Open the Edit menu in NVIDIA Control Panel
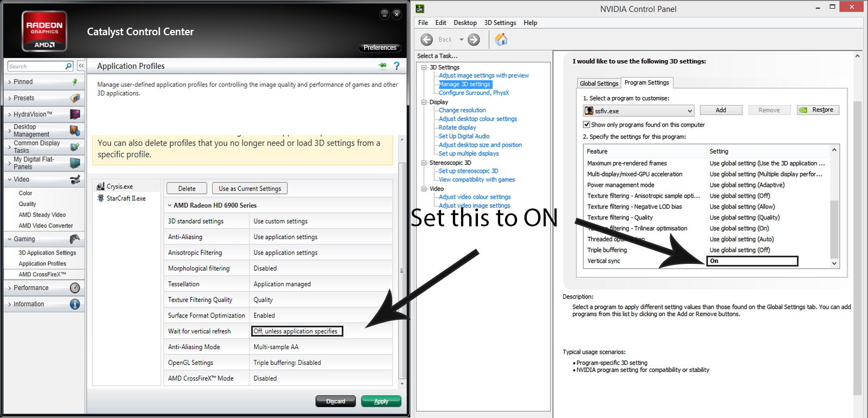The height and width of the screenshot is (418, 868). coord(441,23)
